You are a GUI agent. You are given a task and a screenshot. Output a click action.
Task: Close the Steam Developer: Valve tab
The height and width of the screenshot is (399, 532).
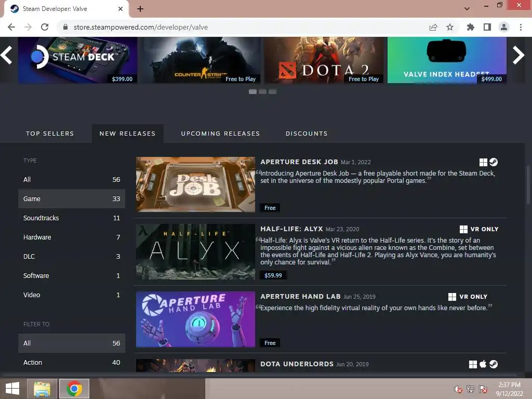121,9
